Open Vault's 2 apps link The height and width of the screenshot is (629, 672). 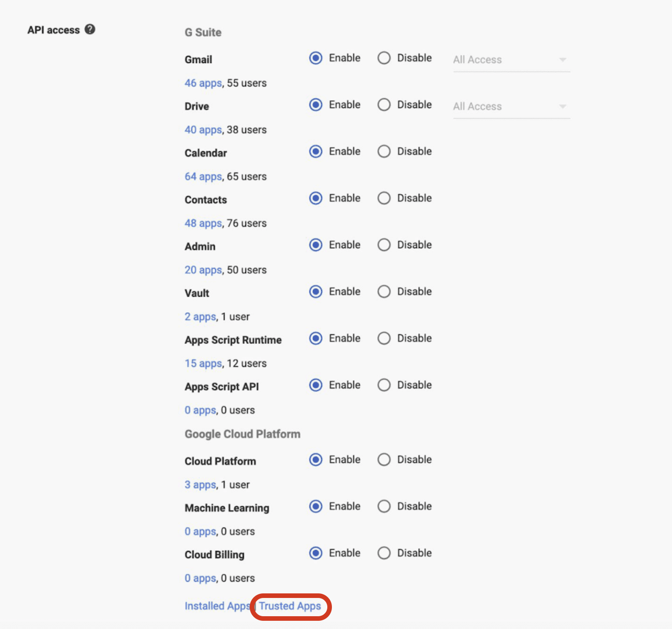pos(200,317)
